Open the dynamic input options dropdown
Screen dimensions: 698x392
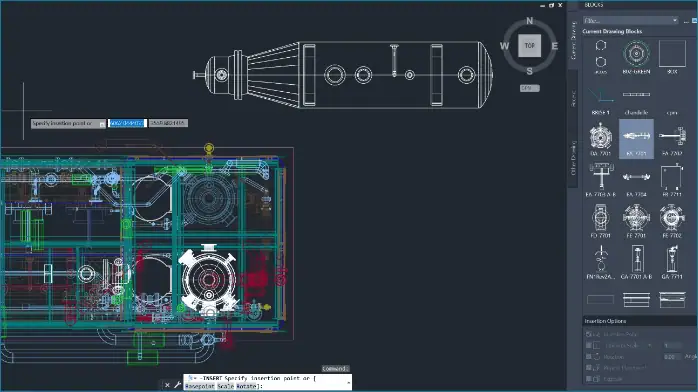click(x=102, y=124)
